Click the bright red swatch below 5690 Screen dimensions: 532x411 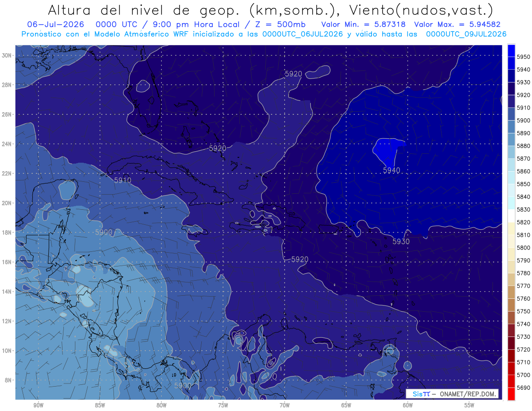(511, 394)
